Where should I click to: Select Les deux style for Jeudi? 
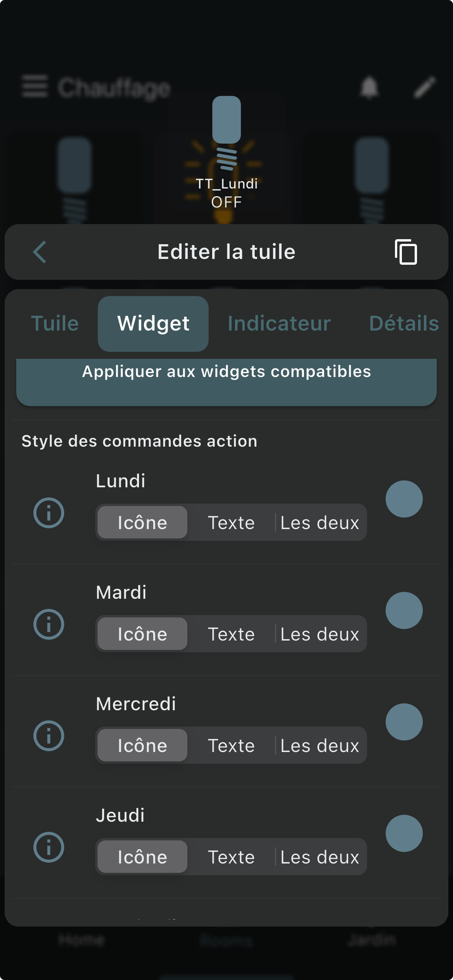click(319, 857)
